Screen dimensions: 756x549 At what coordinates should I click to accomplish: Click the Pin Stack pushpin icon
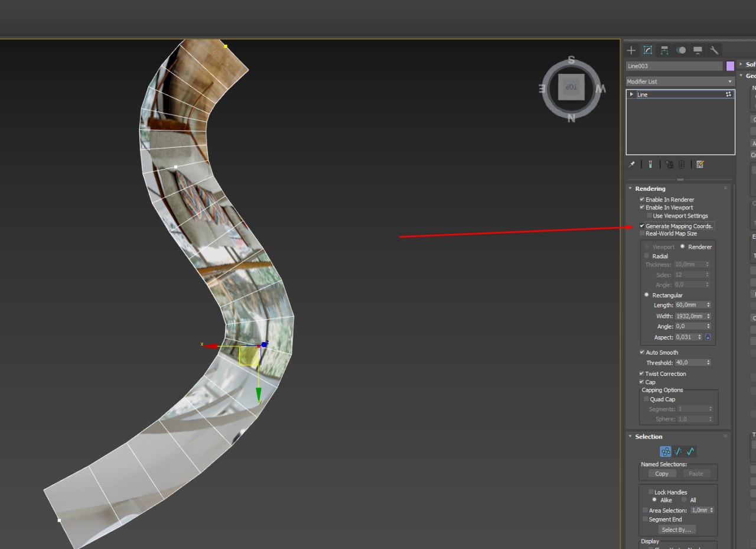point(632,164)
